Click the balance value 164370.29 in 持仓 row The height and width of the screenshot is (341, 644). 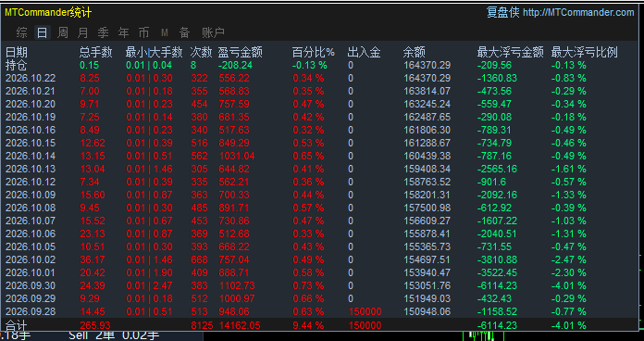click(427, 65)
